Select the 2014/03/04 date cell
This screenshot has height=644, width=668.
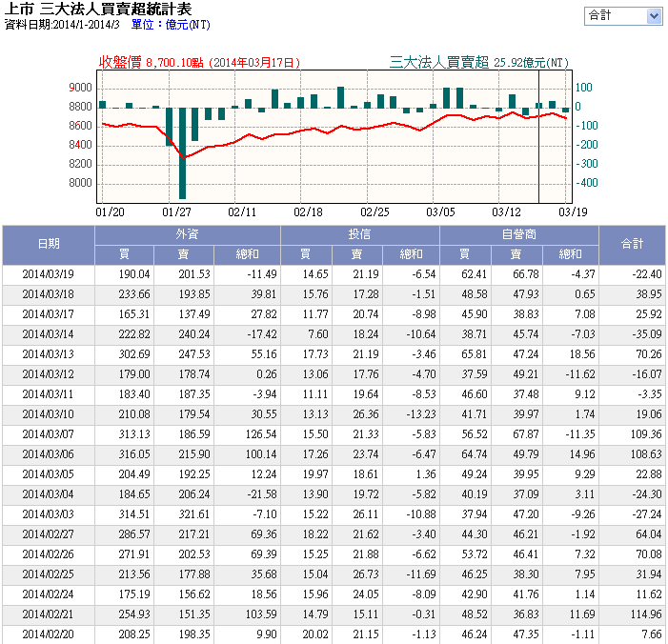pos(49,495)
